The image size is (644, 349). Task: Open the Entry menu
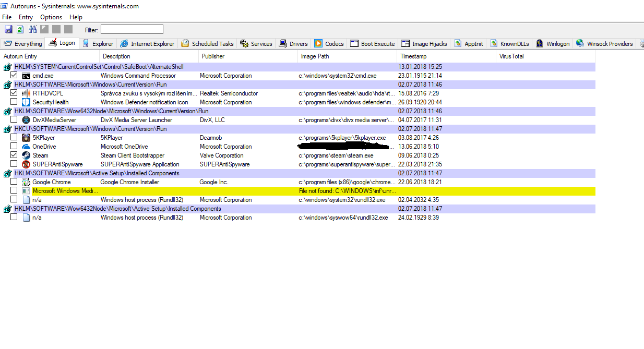pyautogui.click(x=26, y=17)
